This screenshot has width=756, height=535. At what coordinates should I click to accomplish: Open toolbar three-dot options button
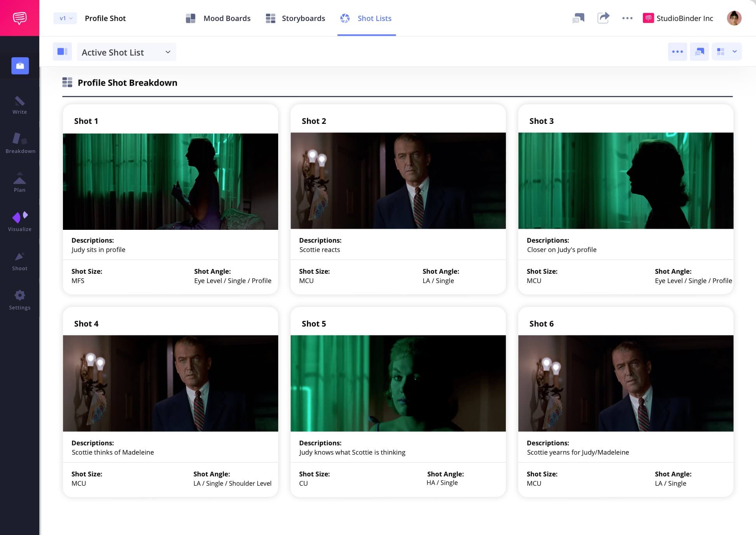(677, 52)
